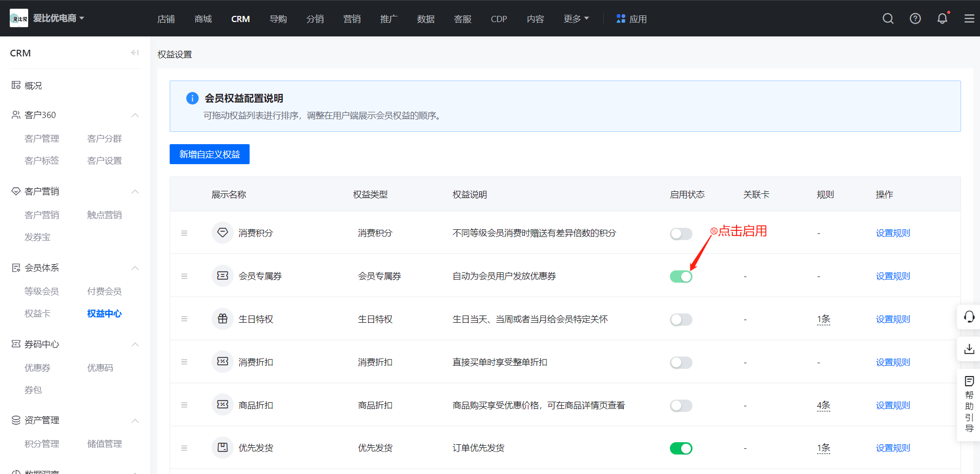Click the 优先发货 row icon
This screenshot has height=474, width=980.
click(x=222, y=448)
